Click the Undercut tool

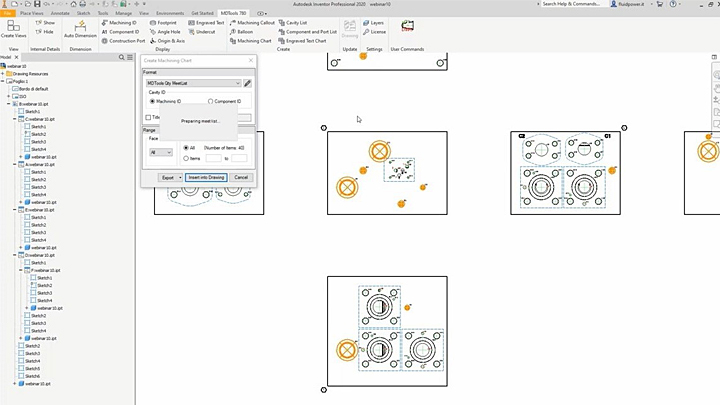tap(202, 32)
